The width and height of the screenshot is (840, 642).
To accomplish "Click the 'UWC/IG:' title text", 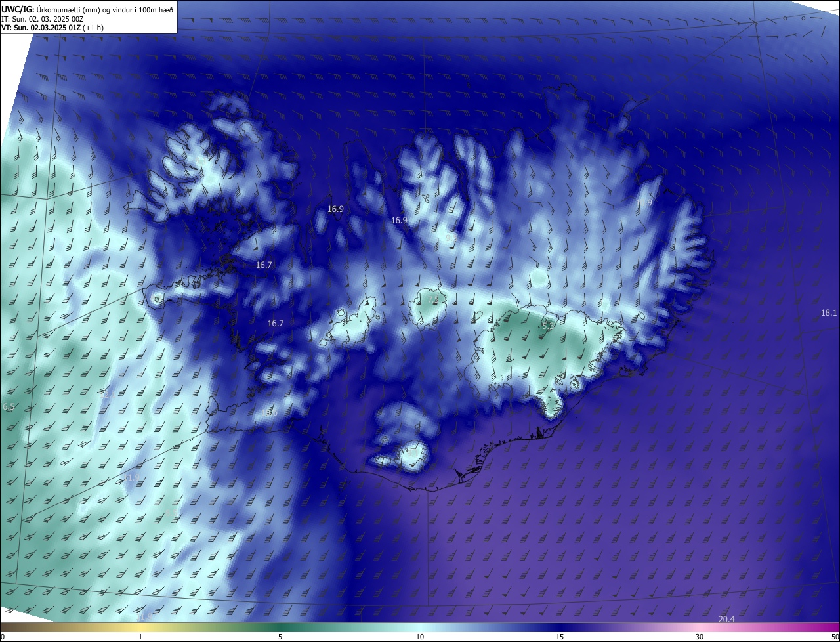I will [18, 10].
